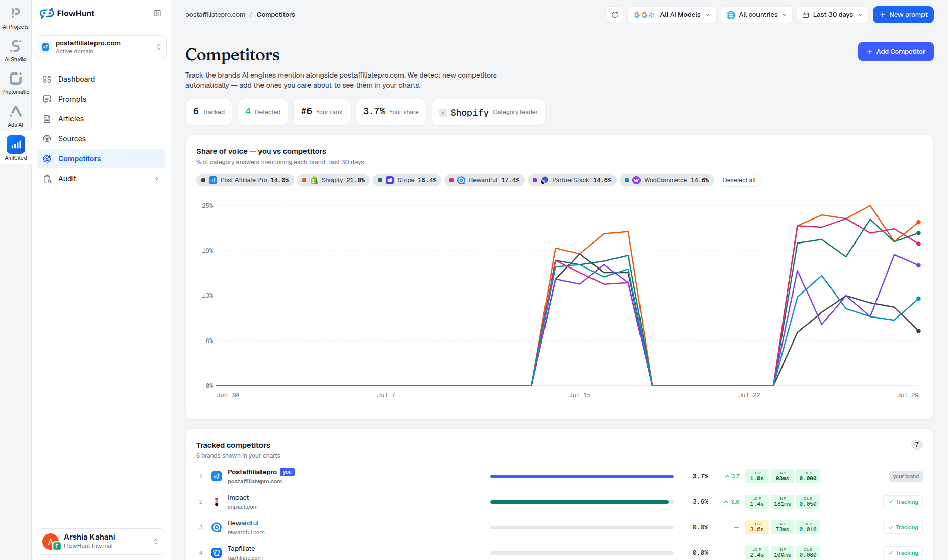Click Deselect all in chart legend
The height and width of the screenshot is (560, 948).
pos(739,180)
